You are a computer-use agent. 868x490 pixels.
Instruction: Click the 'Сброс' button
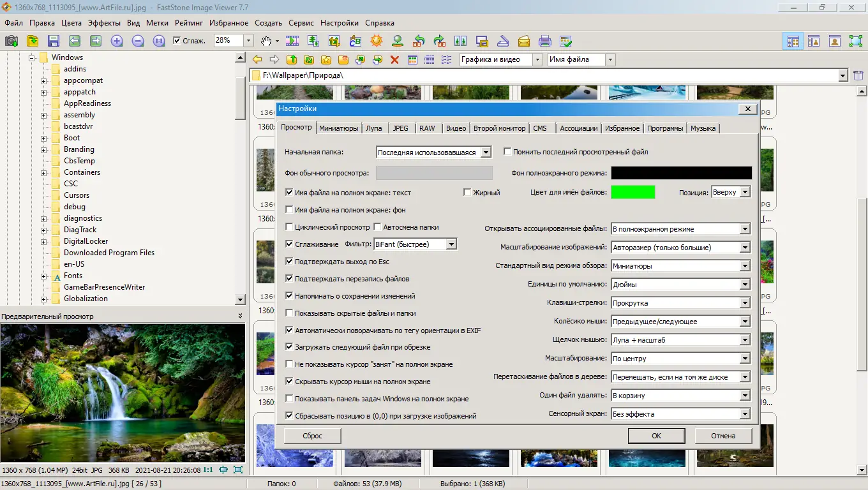click(x=313, y=436)
